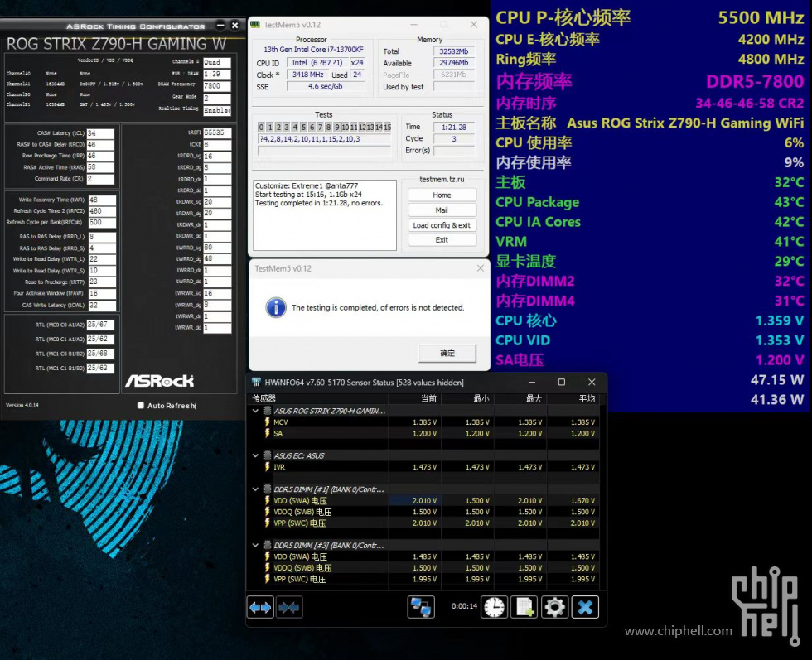812x660 pixels.
Task: Click CAS# Latency (tCL) field showing 34
Action: 100,133
